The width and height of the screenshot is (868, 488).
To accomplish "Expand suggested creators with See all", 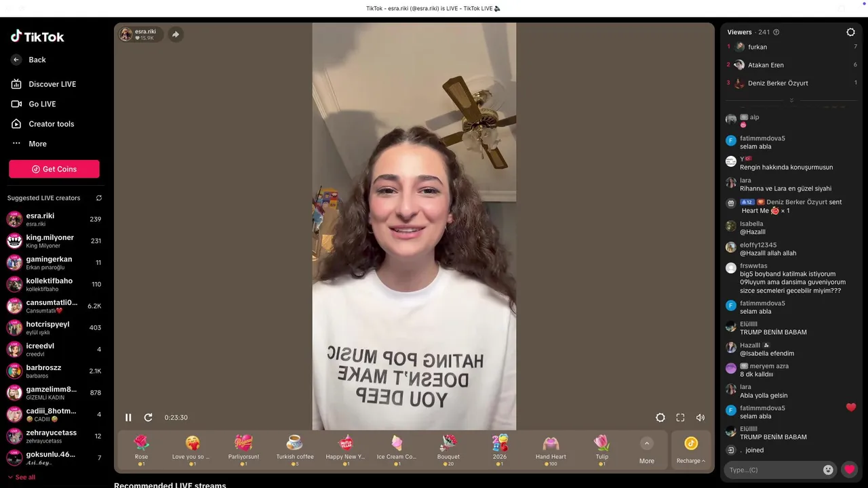I will [x=21, y=477].
